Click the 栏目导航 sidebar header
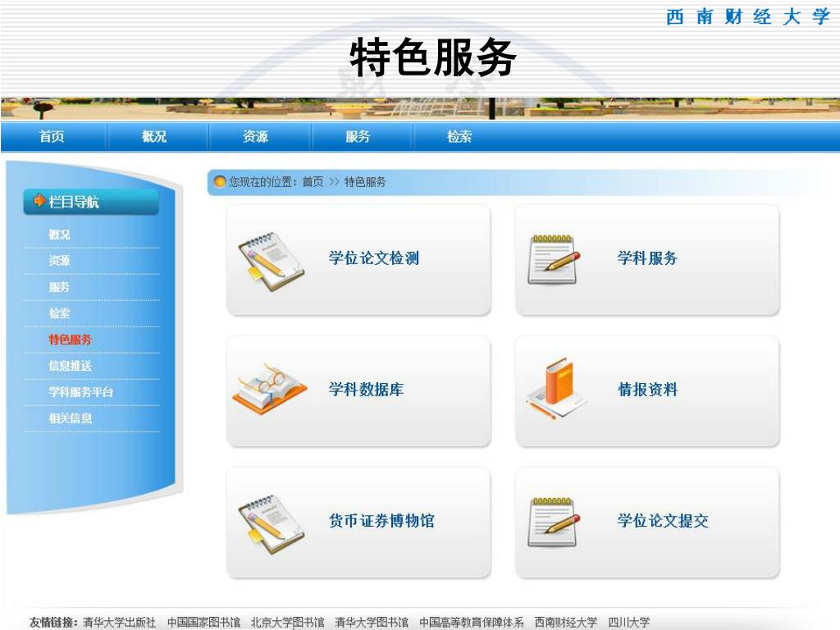 click(x=91, y=202)
